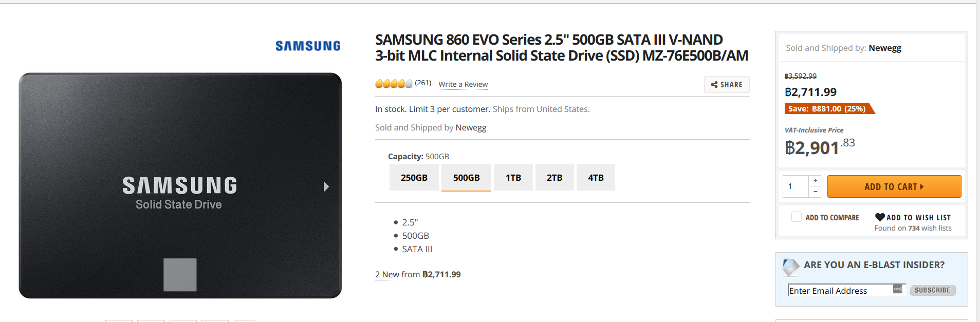Decrease quantity with minus stepper
The width and height of the screenshot is (980, 322).
[x=815, y=192]
